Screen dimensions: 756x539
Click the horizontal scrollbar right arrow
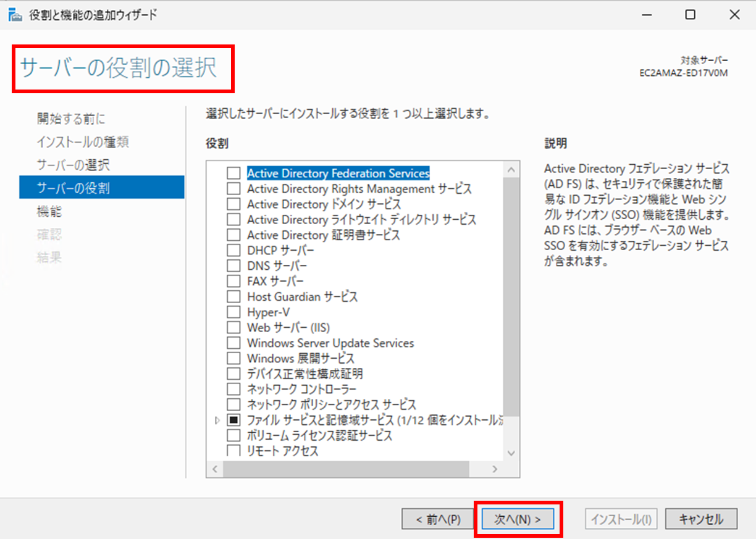pos(495,469)
